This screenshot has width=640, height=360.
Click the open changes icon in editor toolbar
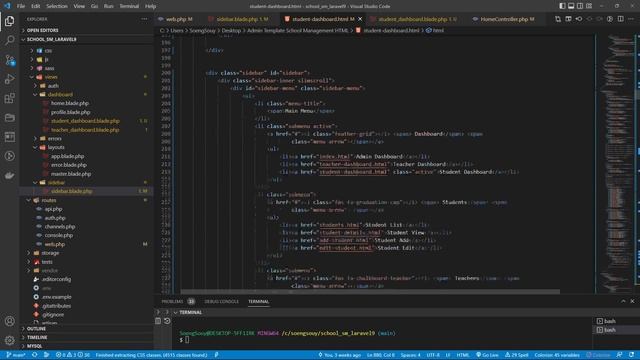click(558, 19)
